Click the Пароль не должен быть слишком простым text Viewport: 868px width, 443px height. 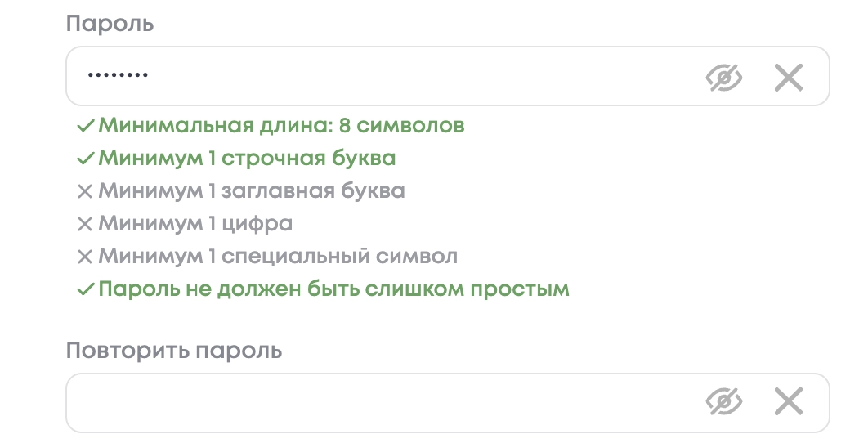(333, 289)
